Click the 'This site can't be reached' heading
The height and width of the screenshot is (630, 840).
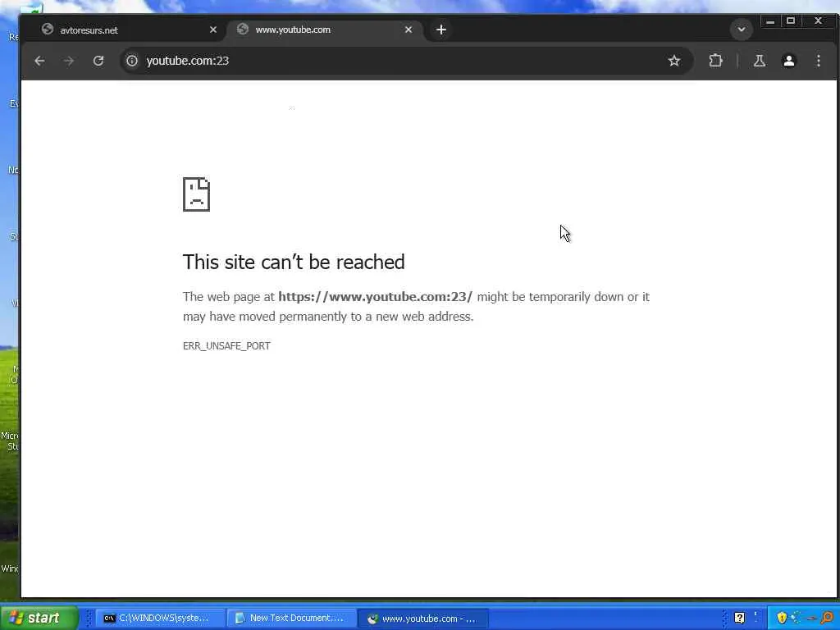pos(294,262)
